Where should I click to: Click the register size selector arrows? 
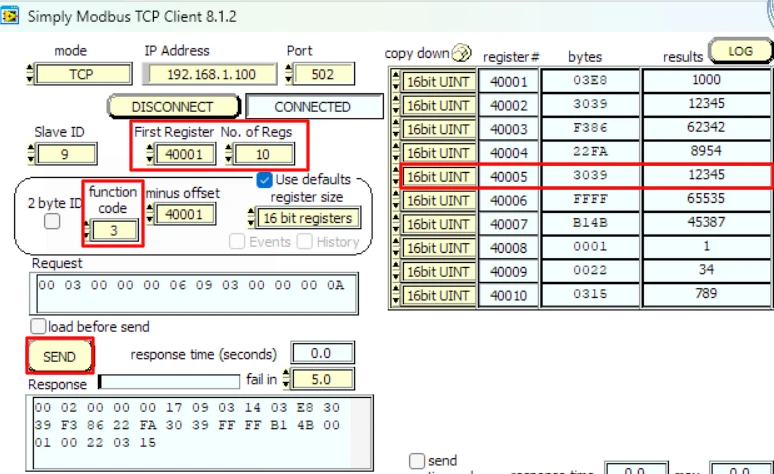[x=251, y=218]
